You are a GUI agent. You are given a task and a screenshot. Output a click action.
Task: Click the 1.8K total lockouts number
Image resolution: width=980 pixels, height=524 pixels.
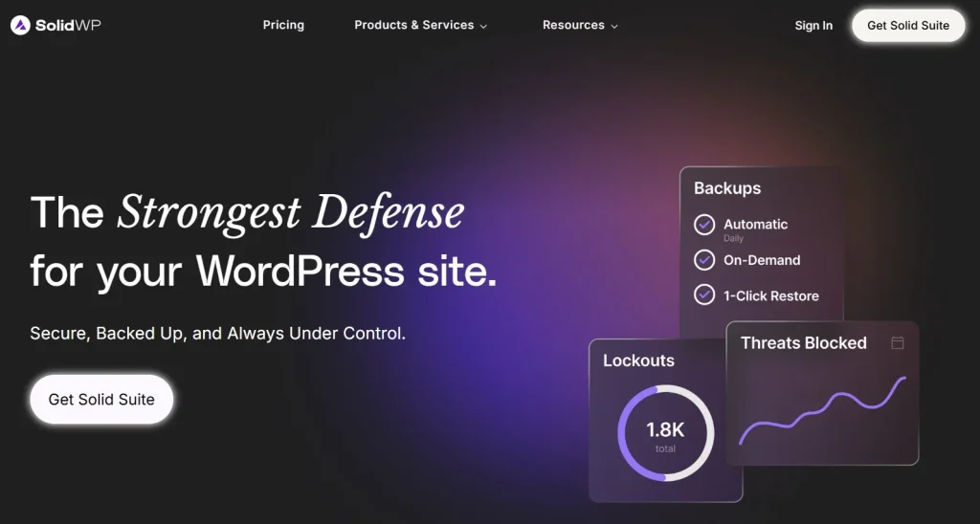[x=665, y=429]
